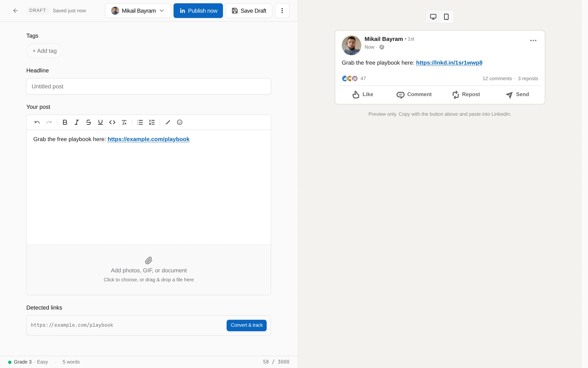588x368 pixels.
Task: Click Comment in the preview post
Action: point(414,94)
